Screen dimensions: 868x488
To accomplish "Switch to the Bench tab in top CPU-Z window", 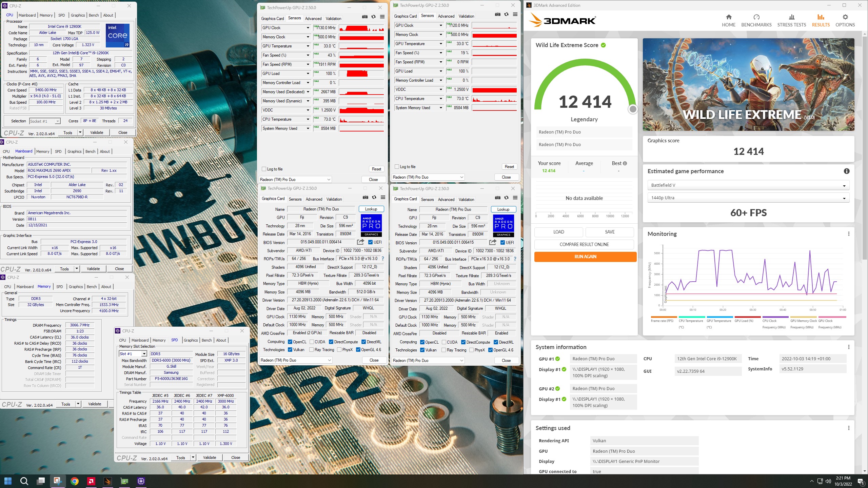I will pos(94,15).
